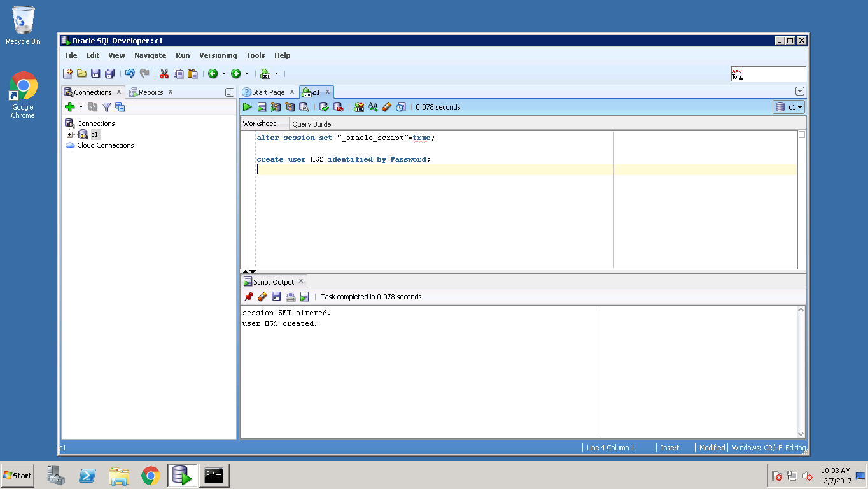This screenshot has width=868, height=489.
Task: Open the Explain Plan for the statement
Action: 289,106
